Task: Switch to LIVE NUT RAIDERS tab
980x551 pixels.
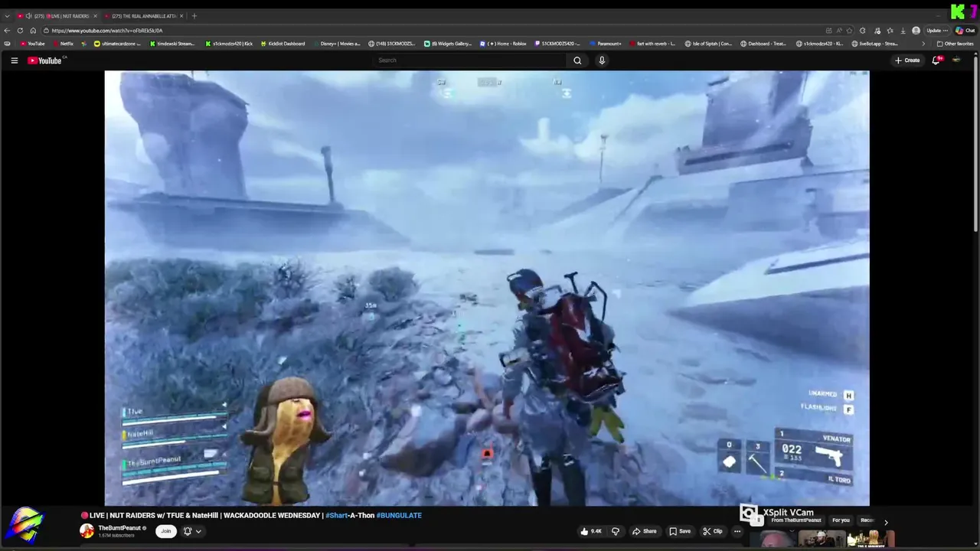Action: click(x=57, y=16)
